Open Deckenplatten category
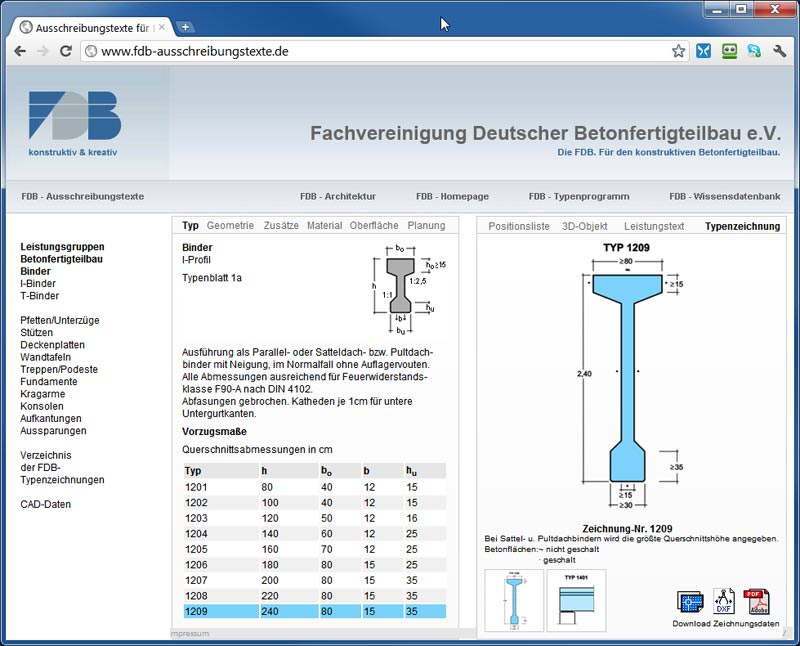 [53, 345]
